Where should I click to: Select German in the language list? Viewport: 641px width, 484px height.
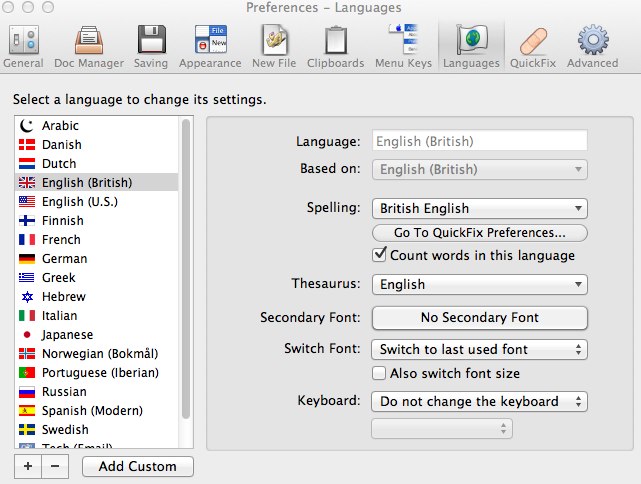coord(97,258)
